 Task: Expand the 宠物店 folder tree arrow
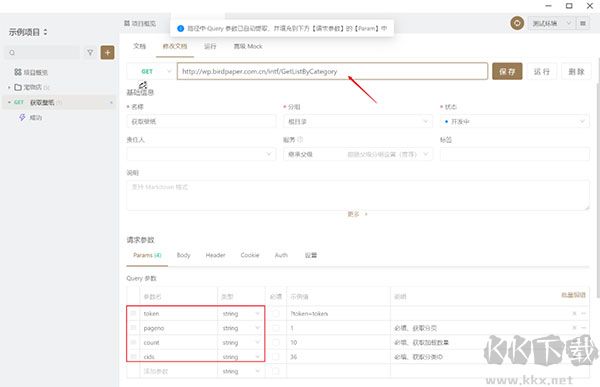9,88
